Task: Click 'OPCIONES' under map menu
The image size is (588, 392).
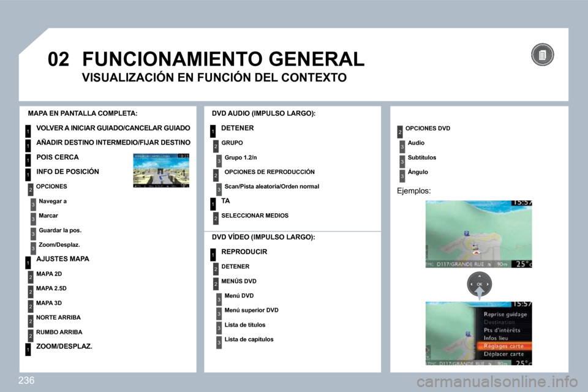Action: point(51,186)
